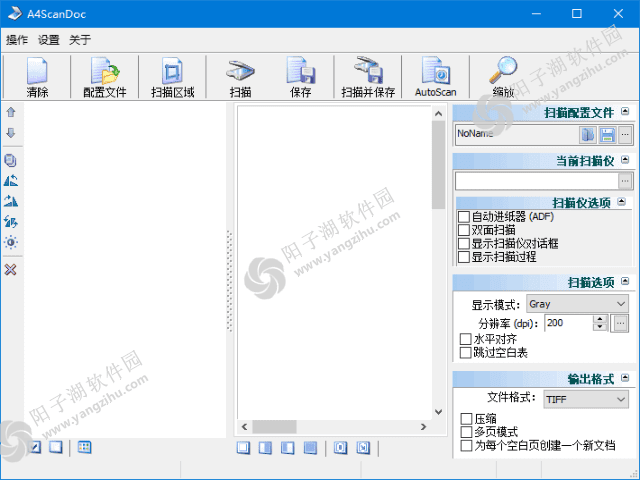Launch the AutoScan tool
The height and width of the screenshot is (480, 640).
pos(436,77)
